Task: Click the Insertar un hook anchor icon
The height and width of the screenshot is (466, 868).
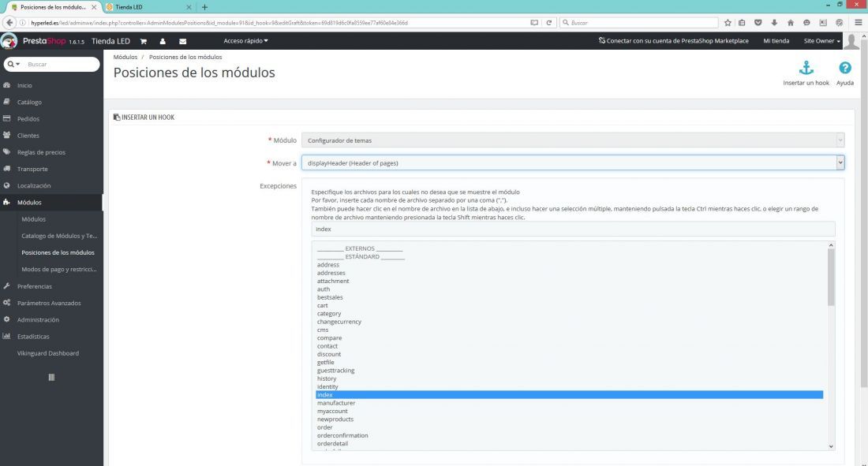Action: [x=806, y=68]
